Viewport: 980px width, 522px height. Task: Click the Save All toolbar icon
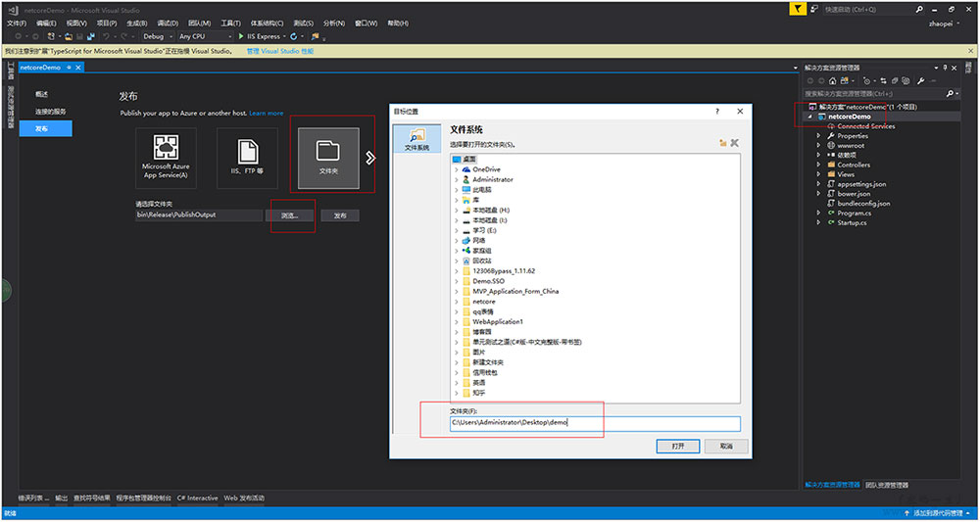point(90,36)
